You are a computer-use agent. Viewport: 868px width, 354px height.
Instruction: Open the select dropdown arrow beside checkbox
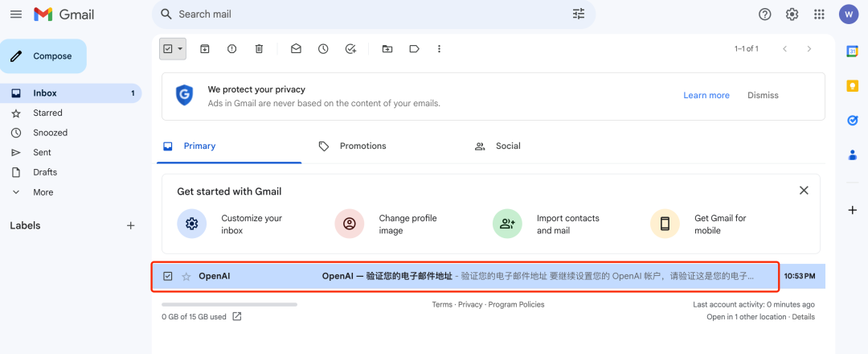(180, 49)
